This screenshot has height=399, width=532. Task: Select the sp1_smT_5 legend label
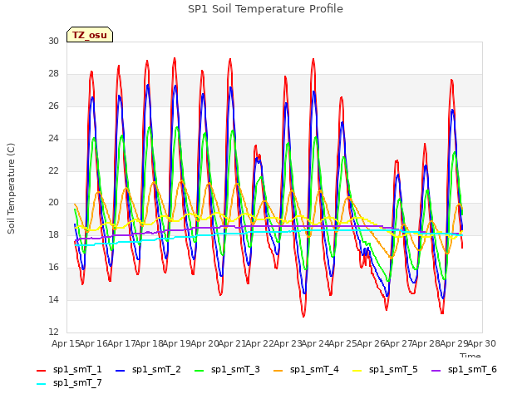pos(393,370)
